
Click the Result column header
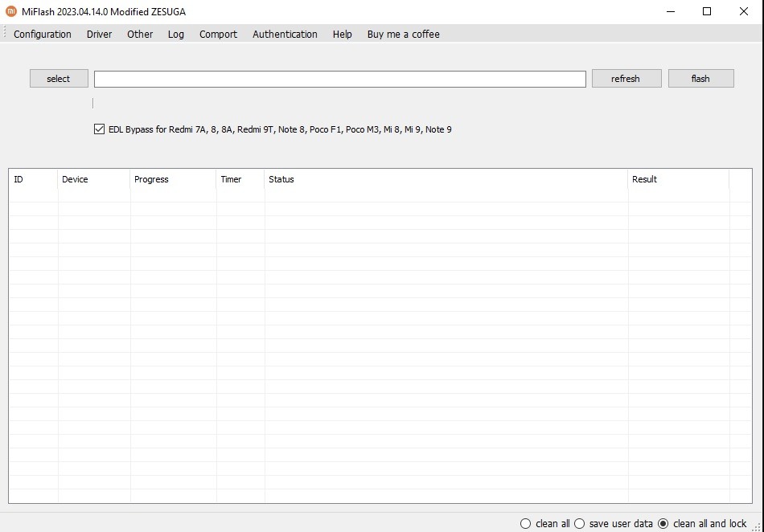(x=678, y=179)
